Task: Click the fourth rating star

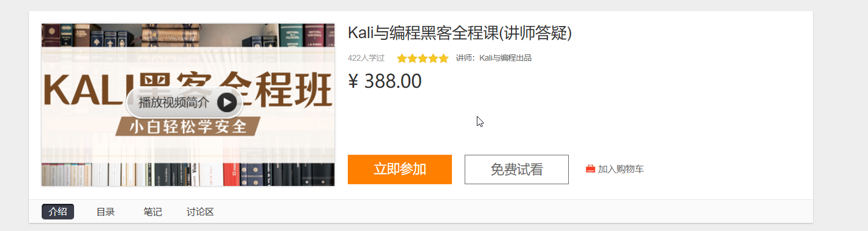Action: point(433,58)
